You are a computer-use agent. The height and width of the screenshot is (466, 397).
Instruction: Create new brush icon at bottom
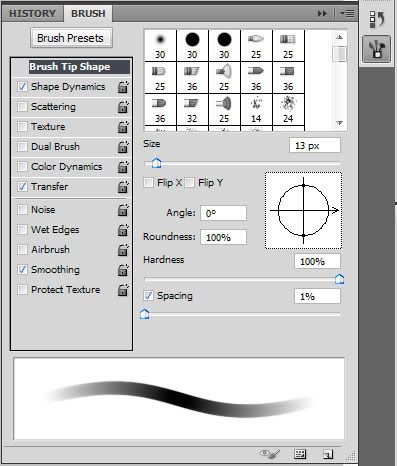328,454
